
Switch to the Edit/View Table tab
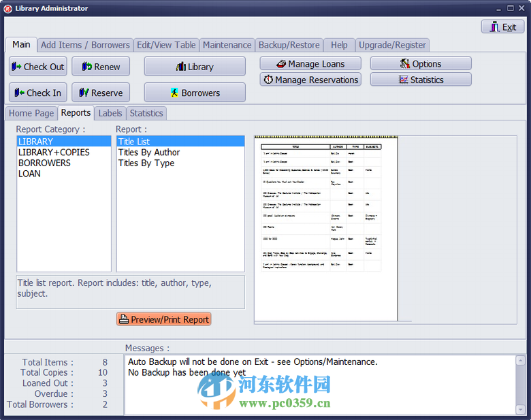tap(166, 45)
